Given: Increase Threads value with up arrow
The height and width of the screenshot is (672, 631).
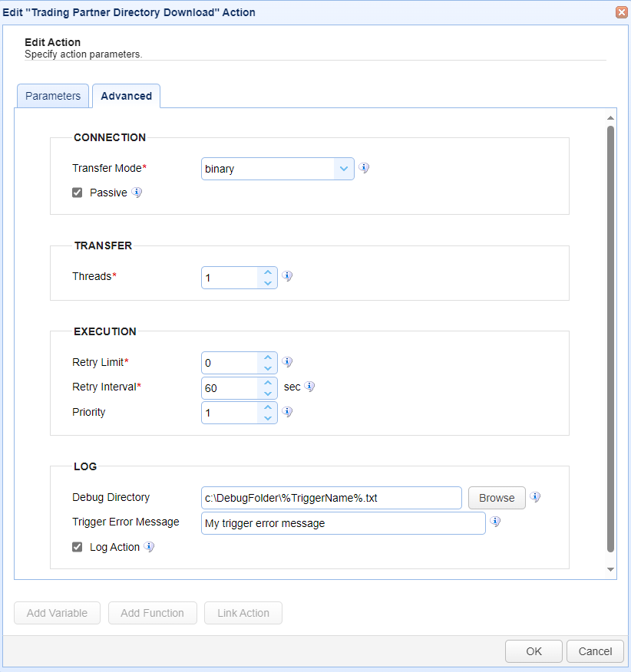Looking at the screenshot, I should [268, 272].
